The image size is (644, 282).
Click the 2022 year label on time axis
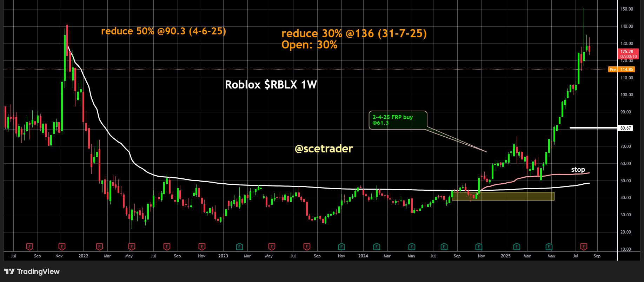click(x=83, y=256)
